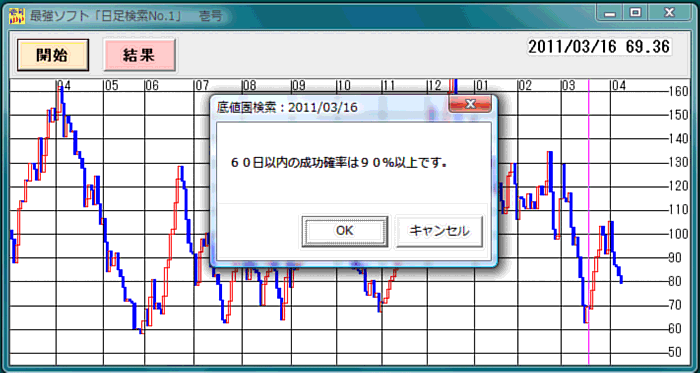700x373 pixels.
Task: Dismiss the dialog with キャンセル
Action: [439, 231]
